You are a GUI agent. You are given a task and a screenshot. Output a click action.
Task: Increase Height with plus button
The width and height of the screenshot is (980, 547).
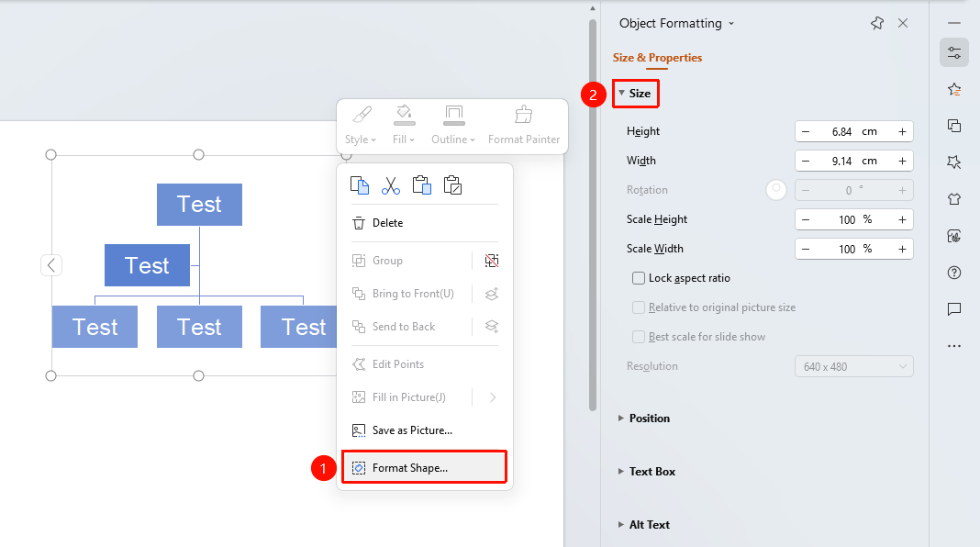pos(903,132)
